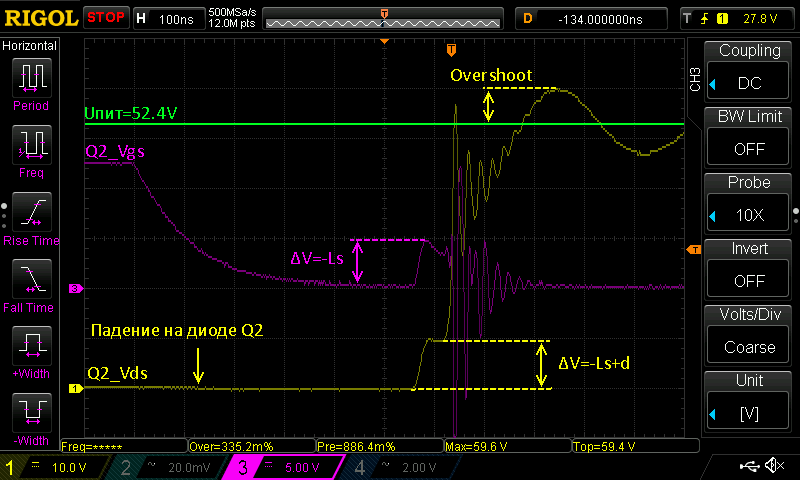Choose the Rise Time measurement icon
The width and height of the screenshot is (800, 480).
[32, 212]
